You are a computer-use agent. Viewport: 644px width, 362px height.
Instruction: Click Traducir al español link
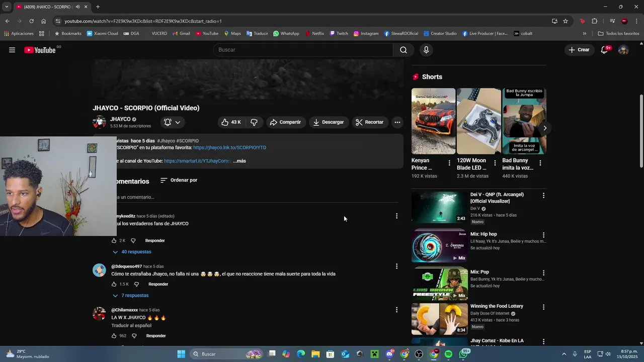pyautogui.click(x=131, y=326)
